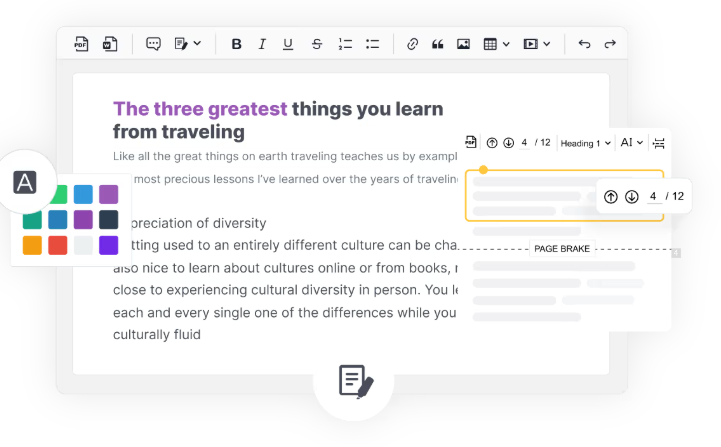The width and height of the screenshot is (721, 447).
Task: Insert an image into the document
Action: 463,44
